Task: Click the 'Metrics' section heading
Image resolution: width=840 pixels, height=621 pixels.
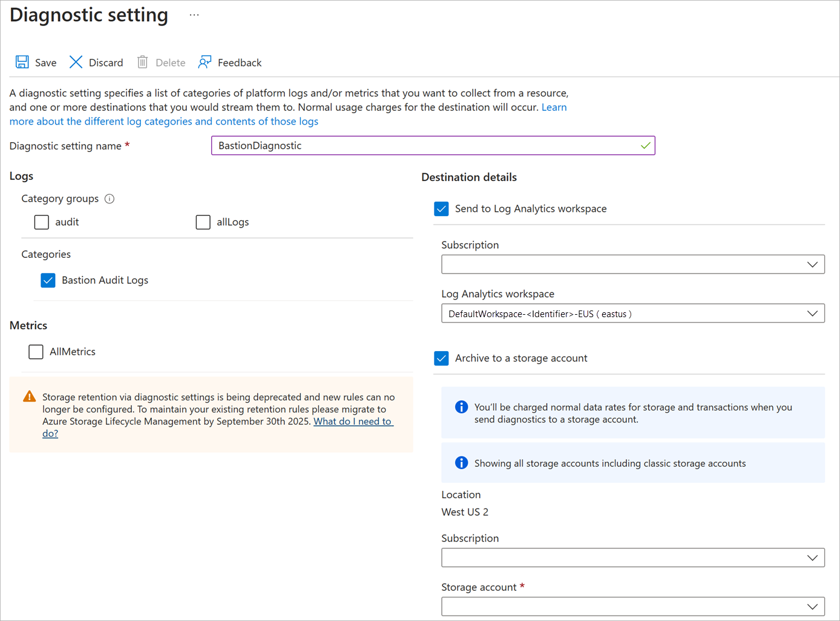Action: [x=28, y=326]
